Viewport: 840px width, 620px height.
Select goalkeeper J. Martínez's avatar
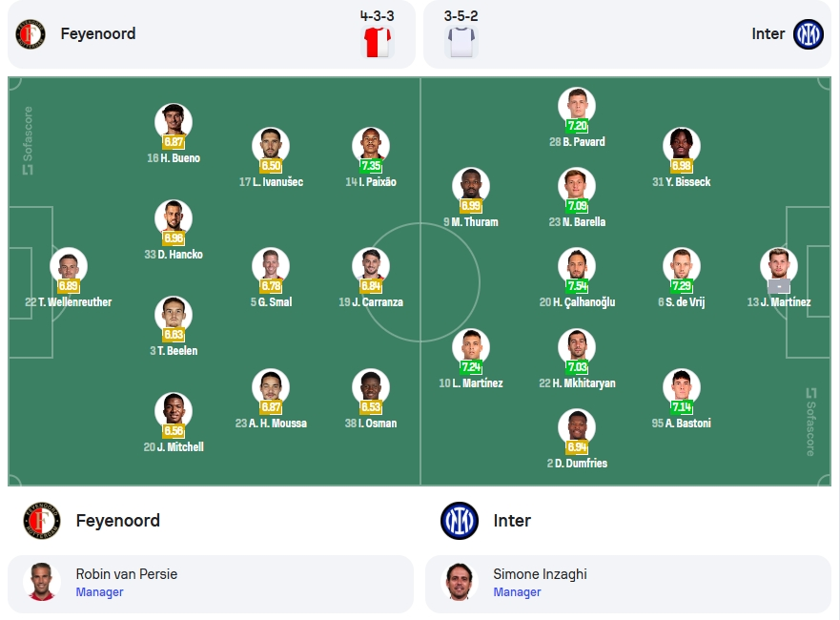pos(779,266)
